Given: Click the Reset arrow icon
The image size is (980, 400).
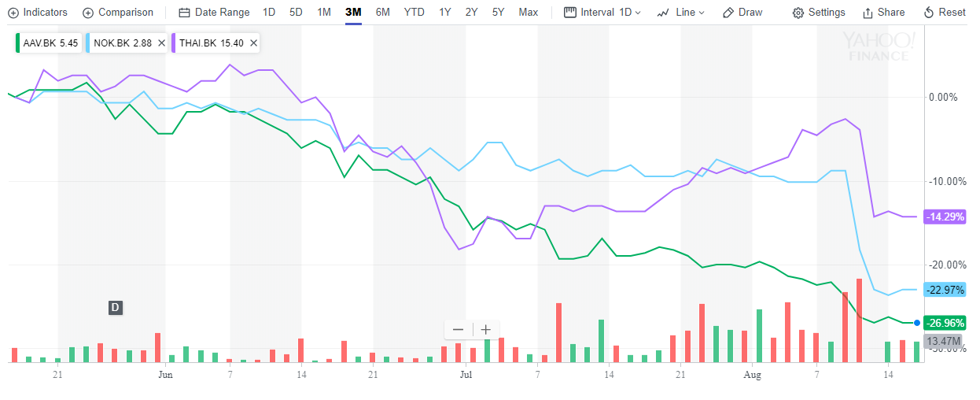Looking at the screenshot, I should tap(929, 13).
